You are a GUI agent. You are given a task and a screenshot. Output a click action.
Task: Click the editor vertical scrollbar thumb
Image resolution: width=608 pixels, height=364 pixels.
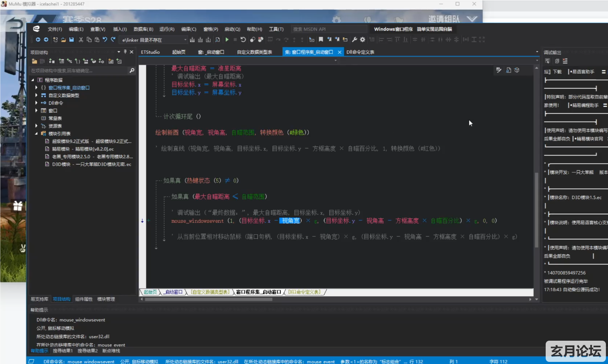(536, 210)
